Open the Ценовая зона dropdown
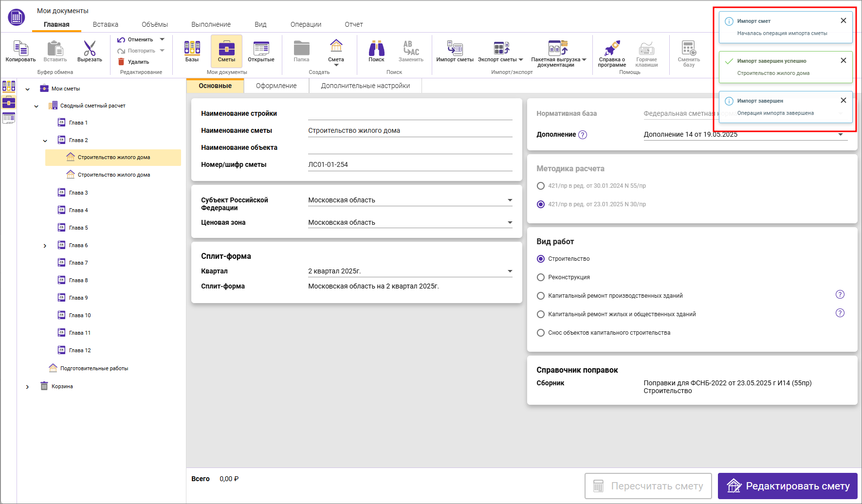The height and width of the screenshot is (504, 862). (x=510, y=223)
